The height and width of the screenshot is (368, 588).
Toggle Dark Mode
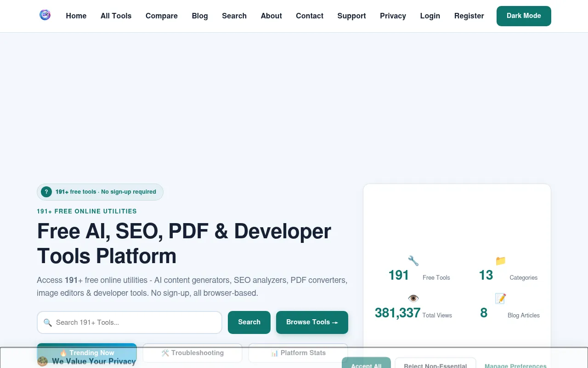click(x=524, y=16)
